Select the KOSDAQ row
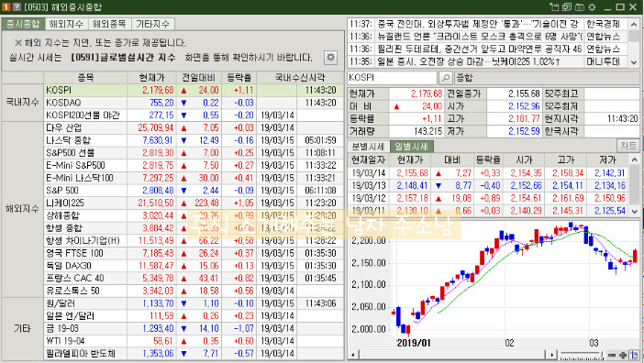The width and height of the screenshot is (644, 363). pyautogui.click(x=194, y=103)
